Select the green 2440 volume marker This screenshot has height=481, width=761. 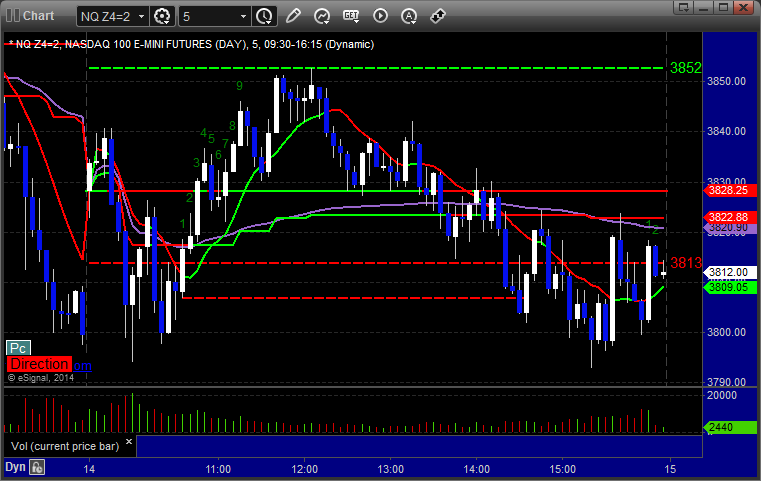coord(730,427)
